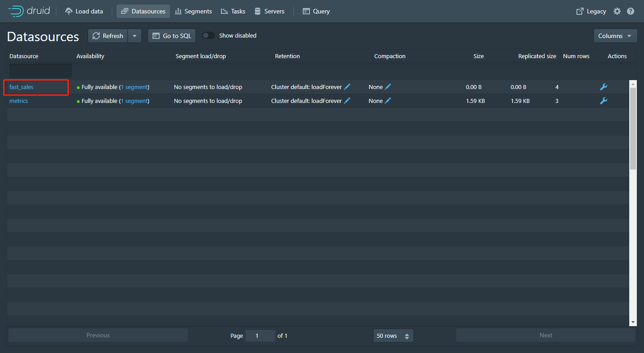
Task: Click the Refresh button
Action: click(x=108, y=36)
